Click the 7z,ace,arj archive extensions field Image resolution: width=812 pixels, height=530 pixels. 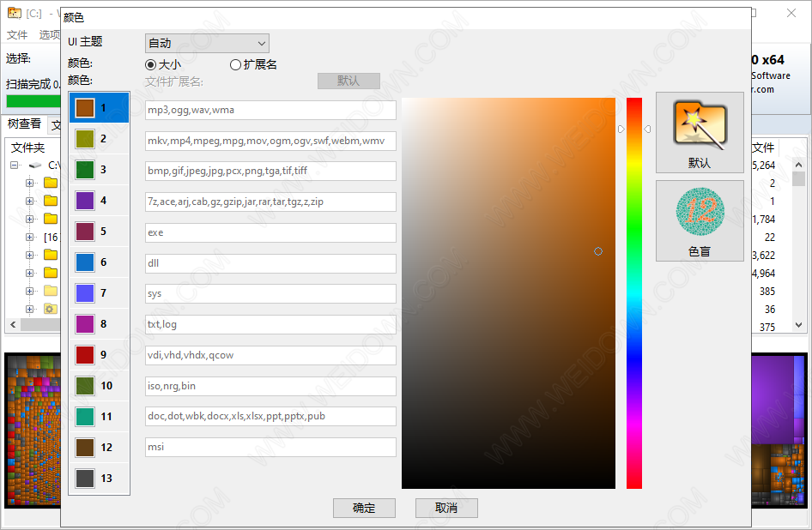pyautogui.click(x=270, y=202)
